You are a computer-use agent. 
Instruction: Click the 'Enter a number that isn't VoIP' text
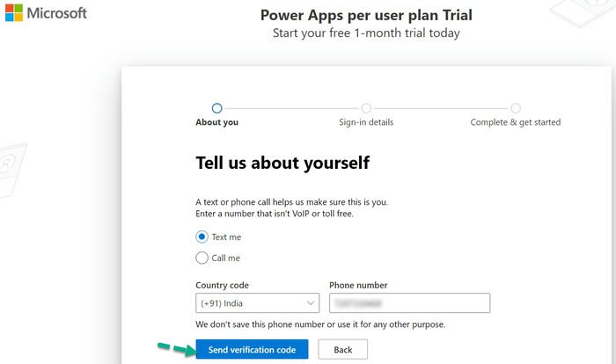point(275,214)
